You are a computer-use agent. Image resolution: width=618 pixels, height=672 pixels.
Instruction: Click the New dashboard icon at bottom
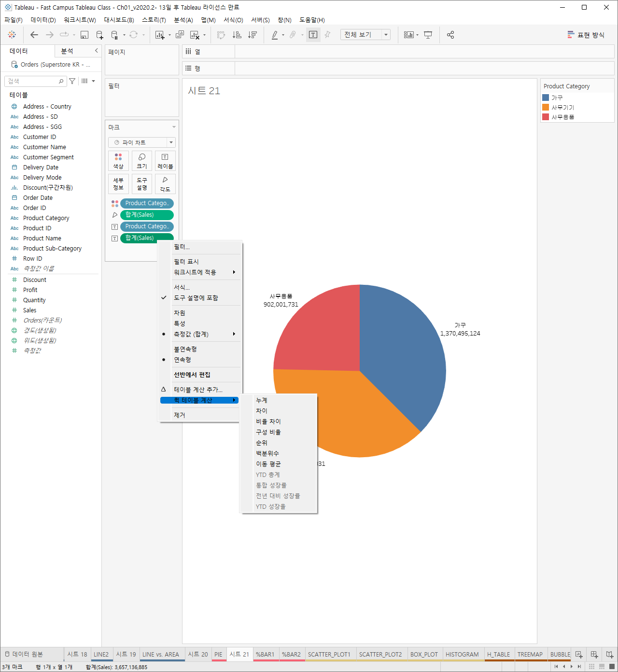[x=594, y=655]
